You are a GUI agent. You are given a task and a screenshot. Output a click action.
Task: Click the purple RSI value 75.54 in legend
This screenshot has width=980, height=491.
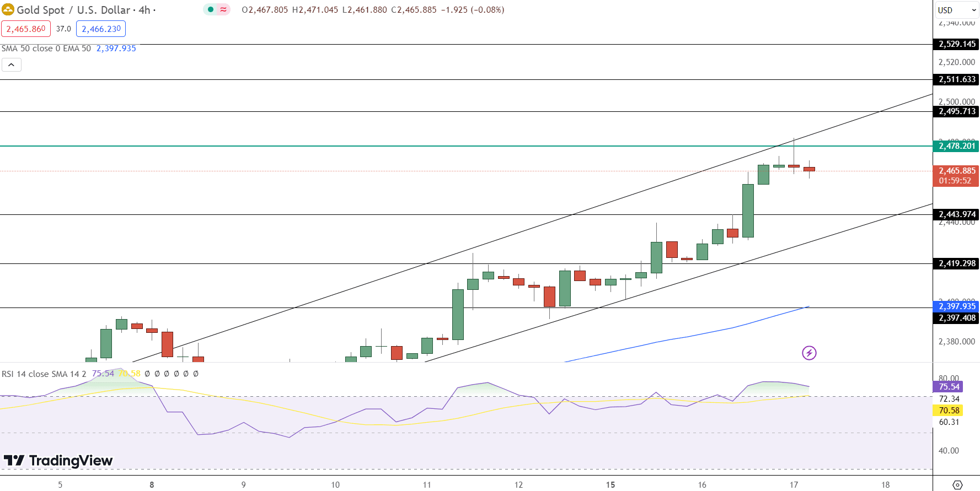[103, 374]
